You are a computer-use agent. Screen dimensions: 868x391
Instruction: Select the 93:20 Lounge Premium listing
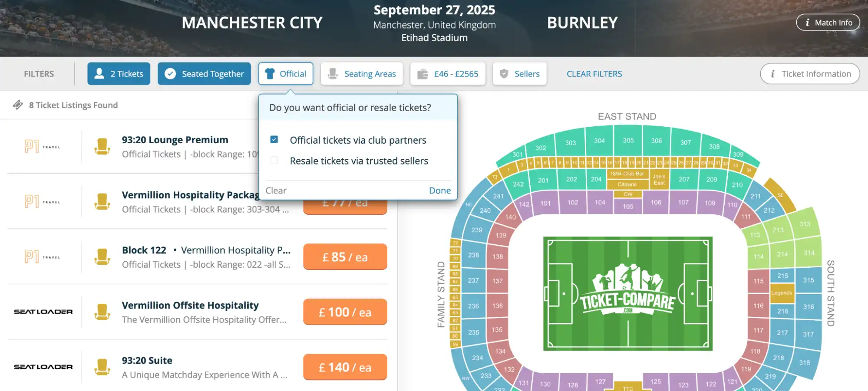175,139
